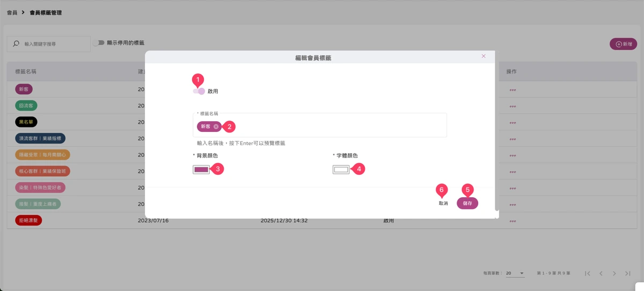Viewport: 644px width, 291px height.
Task: Click the 儲存 button
Action: point(467,204)
